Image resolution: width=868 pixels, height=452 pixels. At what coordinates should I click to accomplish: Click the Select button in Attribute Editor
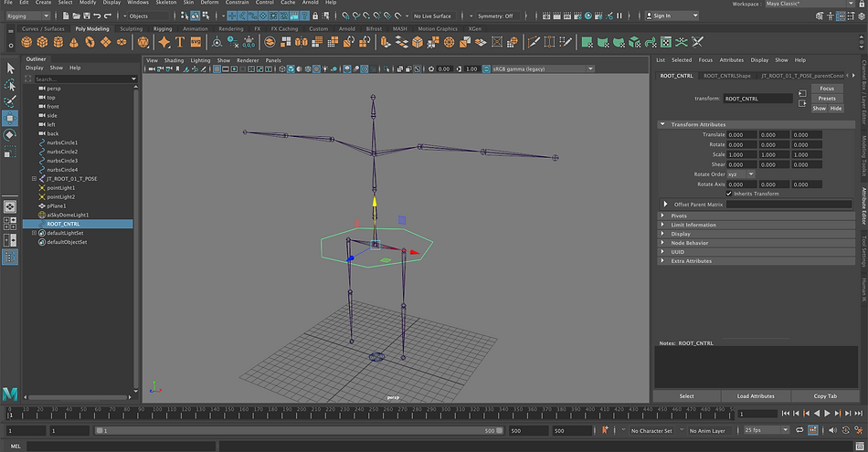pyautogui.click(x=686, y=396)
